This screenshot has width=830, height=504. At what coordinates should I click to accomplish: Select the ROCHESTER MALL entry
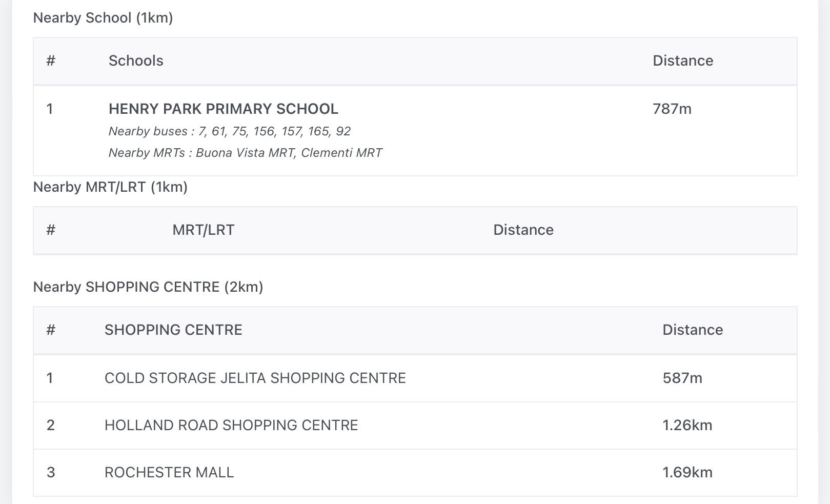pos(169,473)
